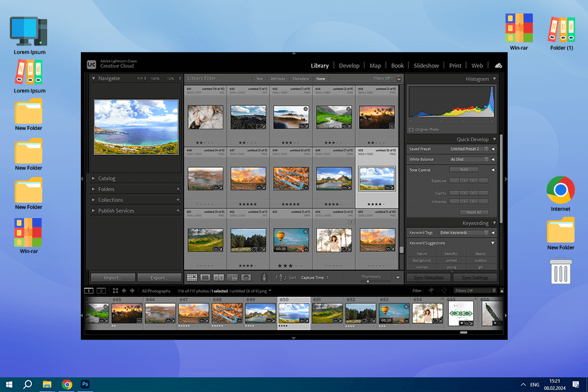Select Grid view icon in toolbar

(192, 277)
